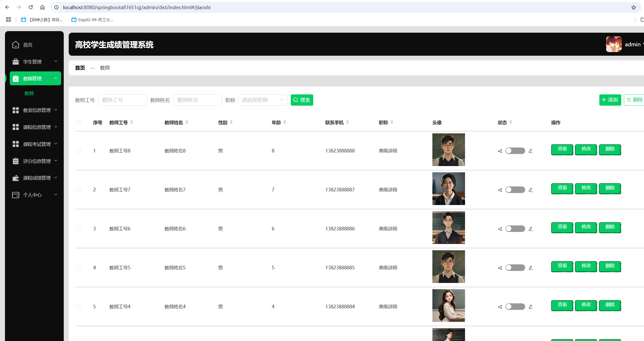Click 删除 for 教师姓名6

pyautogui.click(x=610, y=227)
